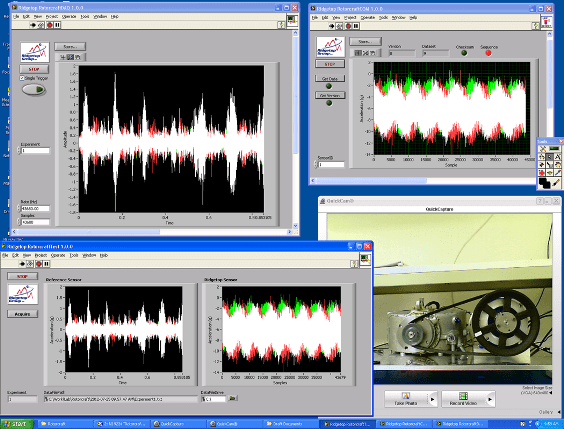Click the folder browse icon beside DataFileDrive
The width and height of the screenshot is (564, 429).
click(x=233, y=398)
